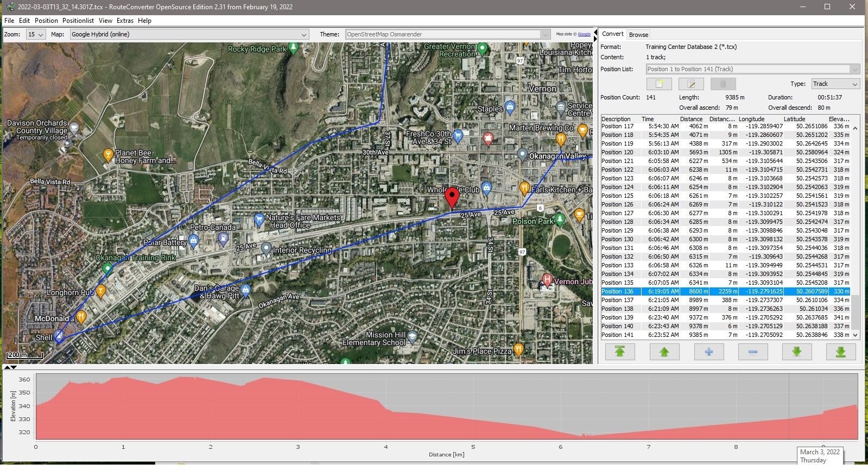The height and width of the screenshot is (470, 868).
Task: Open the Zoom level dropdown
Action: coord(36,34)
